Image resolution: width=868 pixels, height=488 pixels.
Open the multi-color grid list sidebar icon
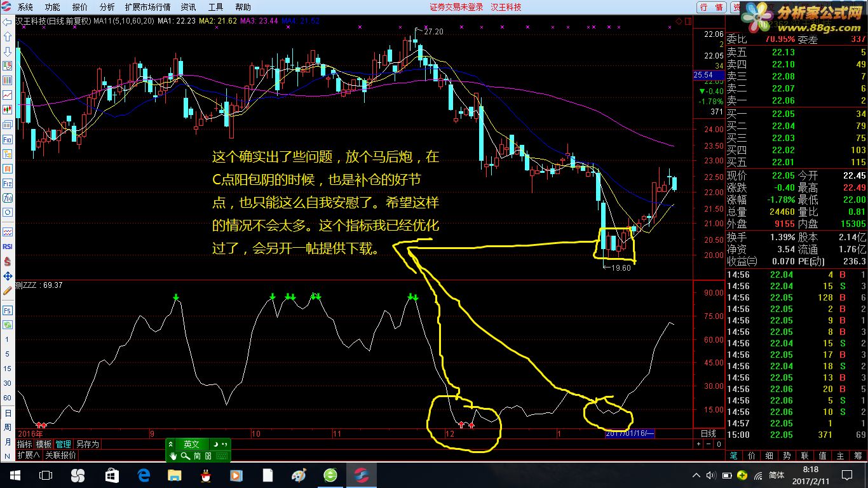tap(8, 81)
